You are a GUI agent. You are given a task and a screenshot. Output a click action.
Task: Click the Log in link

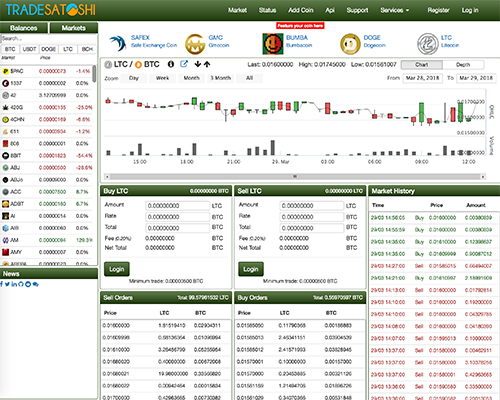[470, 10]
